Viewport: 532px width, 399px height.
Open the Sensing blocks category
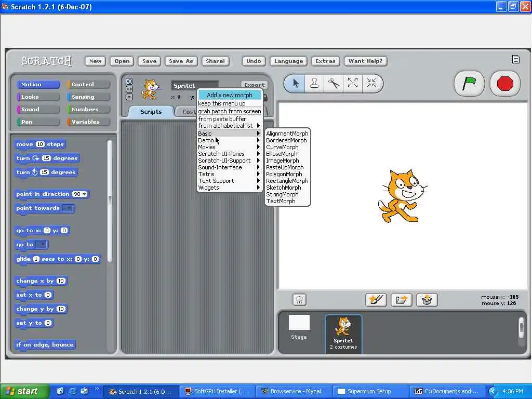coord(88,97)
